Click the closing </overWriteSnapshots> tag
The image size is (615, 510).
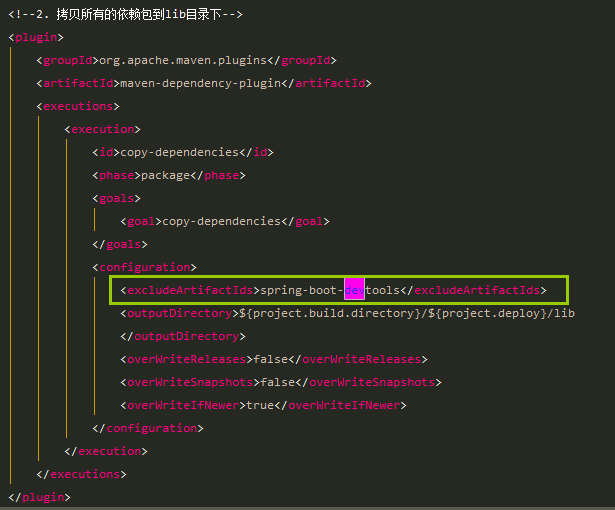click(x=368, y=382)
